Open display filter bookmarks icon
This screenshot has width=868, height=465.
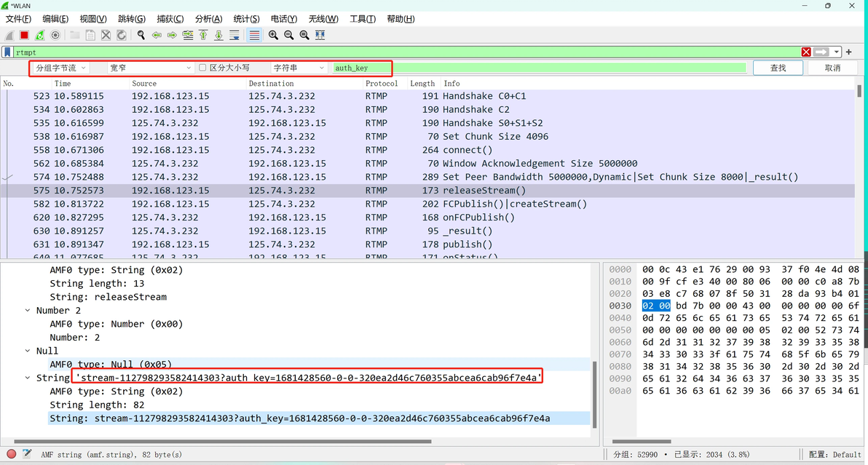coord(7,52)
